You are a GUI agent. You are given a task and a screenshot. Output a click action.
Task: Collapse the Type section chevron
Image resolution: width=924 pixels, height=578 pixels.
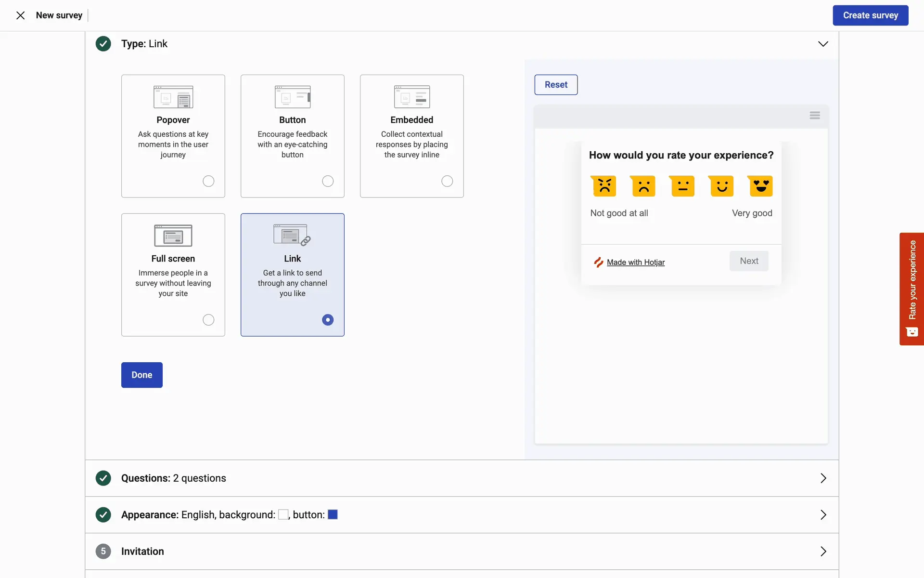(x=823, y=44)
